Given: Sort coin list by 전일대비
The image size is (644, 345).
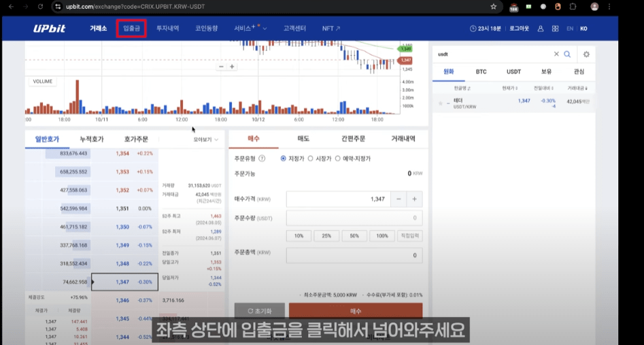Looking at the screenshot, I should pyautogui.click(x=544, y=88).
